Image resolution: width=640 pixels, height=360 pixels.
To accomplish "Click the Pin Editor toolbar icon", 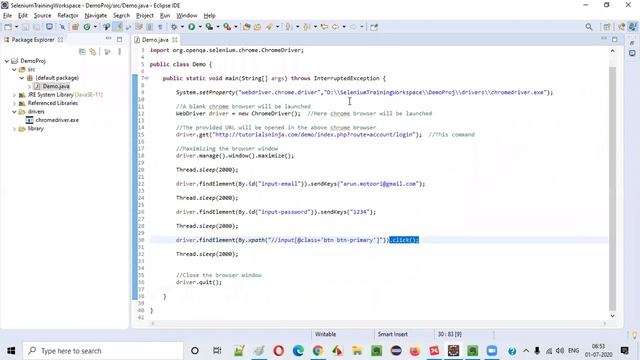I will coord(374,27).
